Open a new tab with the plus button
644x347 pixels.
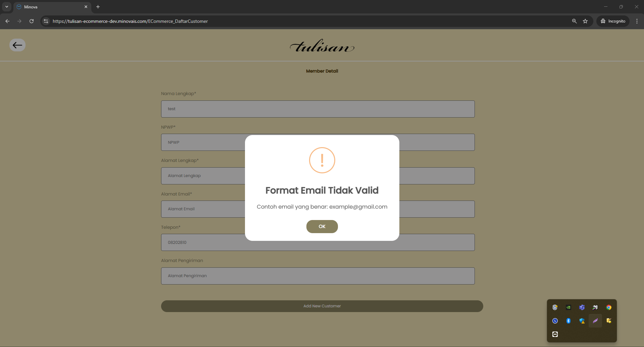click(x=98, y=7)
